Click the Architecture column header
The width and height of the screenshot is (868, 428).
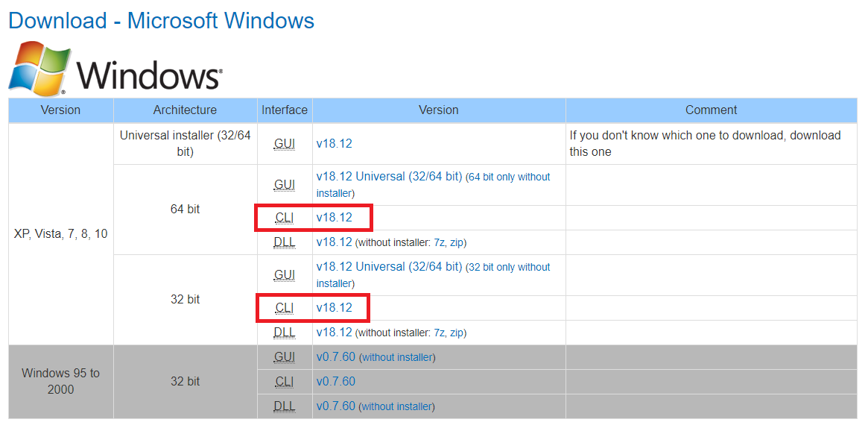(x=185, y=110)
